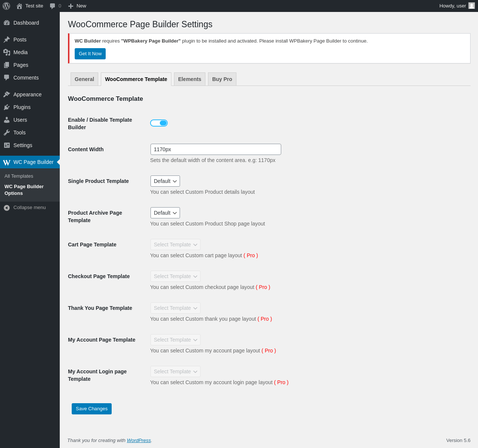Click the Settings sliders icon
This screenshot has width=478, height=448.
7,145
